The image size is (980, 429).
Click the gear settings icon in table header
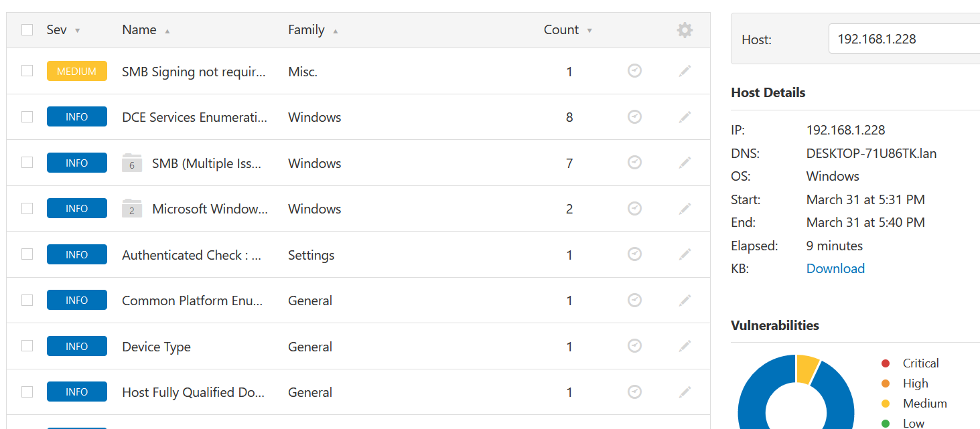(685, 30)
